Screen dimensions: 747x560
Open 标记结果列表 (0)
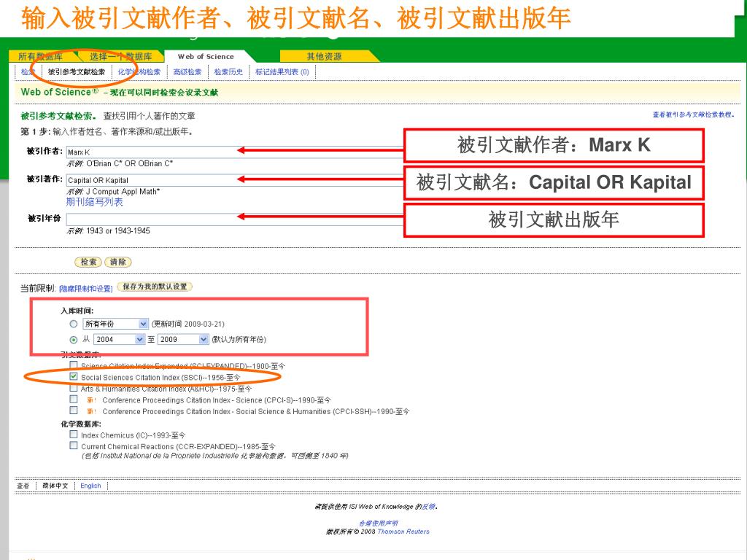click(x=282, y=72)
